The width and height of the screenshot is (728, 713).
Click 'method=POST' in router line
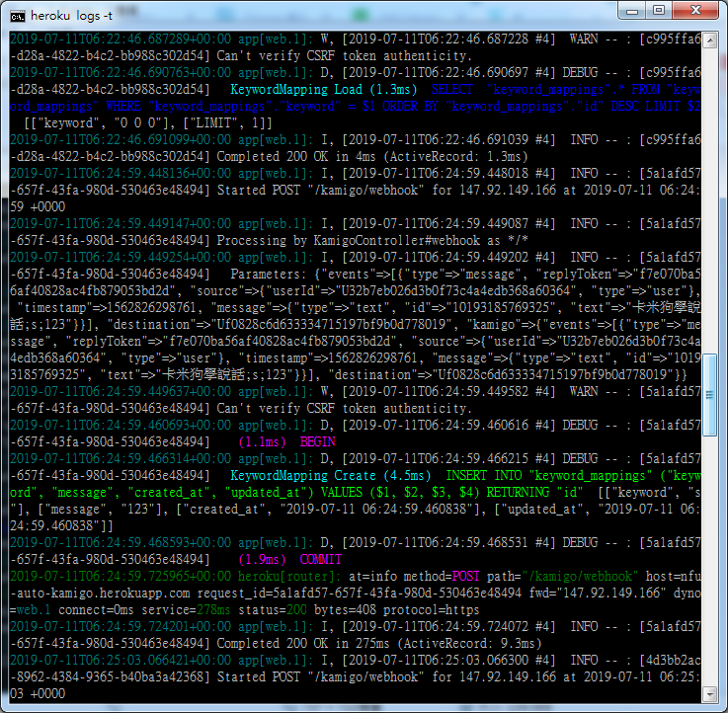click(x=442, y=576)
